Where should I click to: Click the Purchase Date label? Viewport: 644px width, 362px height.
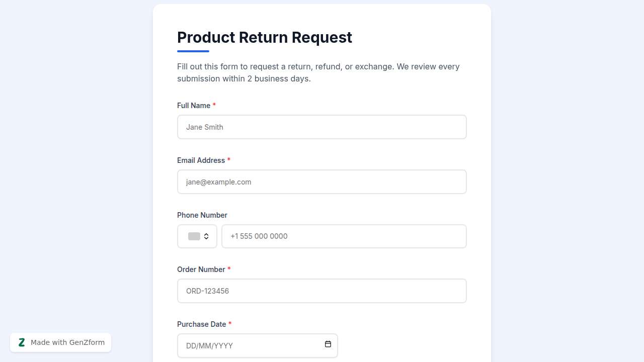(x=201, y=324)
